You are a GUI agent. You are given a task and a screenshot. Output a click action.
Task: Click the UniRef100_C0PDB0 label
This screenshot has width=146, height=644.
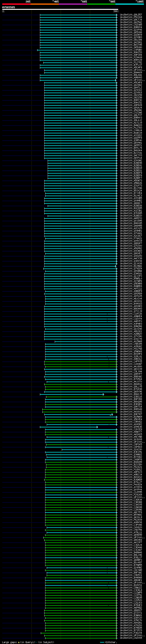pos(131,50)
